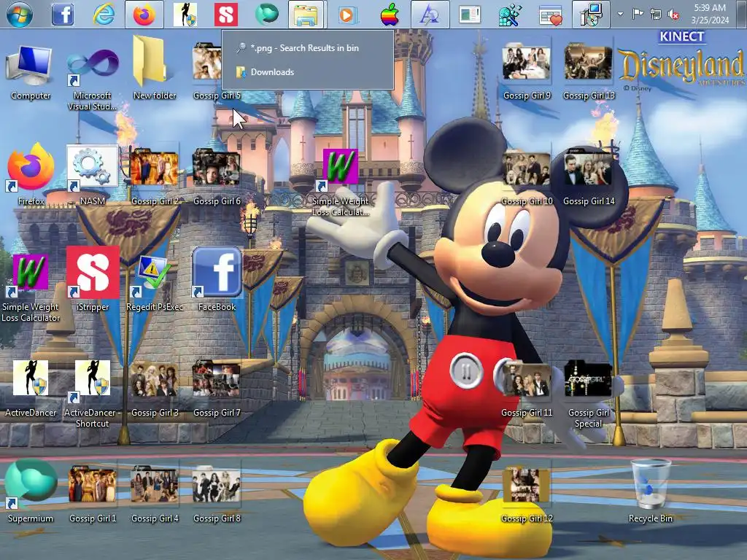Select Gossip Girl 10 folder
Screen dimensions: 747x560
tap(527, 177)
